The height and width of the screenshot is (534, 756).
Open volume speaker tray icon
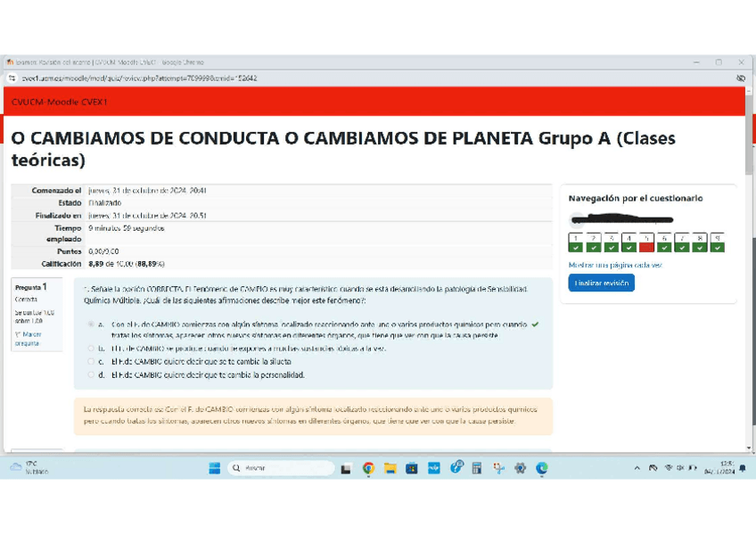point(680,468)
